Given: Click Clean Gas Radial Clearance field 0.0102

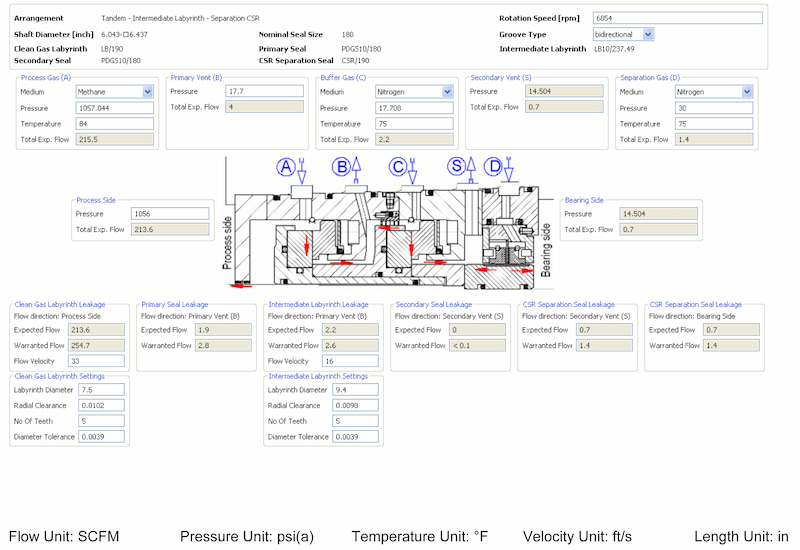Looking at the screenshot, I should point(102,406).
